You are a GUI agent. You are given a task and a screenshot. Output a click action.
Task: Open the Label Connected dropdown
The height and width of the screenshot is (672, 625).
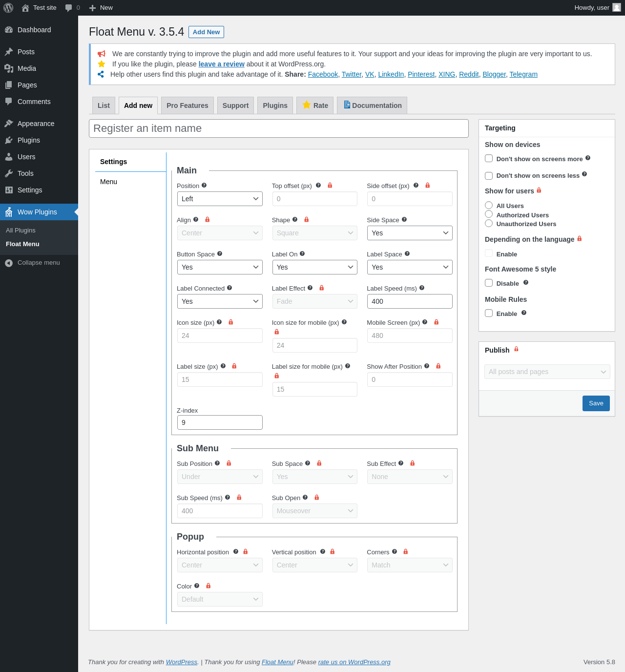point(220,301)
